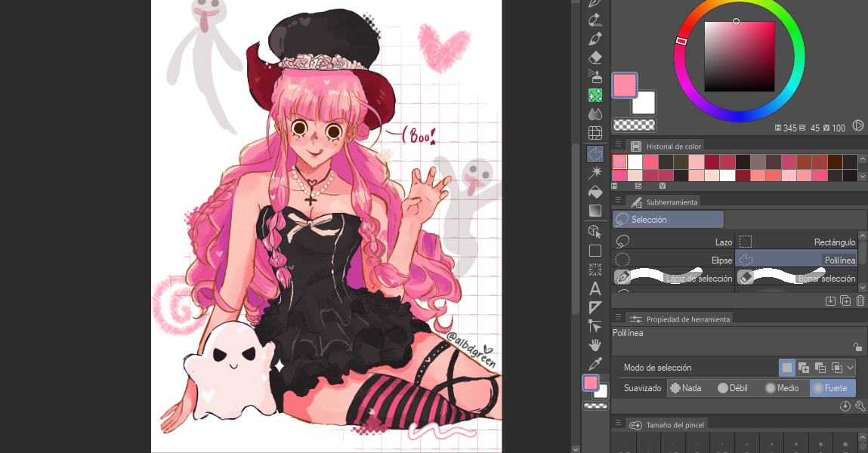Select the Auto select magic wand tool
This screenshot has height=453, width=868.
coord(595,173)
